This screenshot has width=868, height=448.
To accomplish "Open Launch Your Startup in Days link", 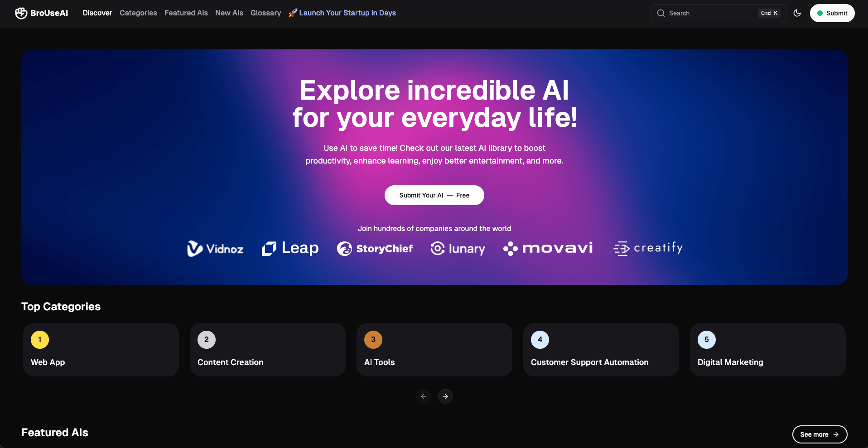I will tap(342, 13).
